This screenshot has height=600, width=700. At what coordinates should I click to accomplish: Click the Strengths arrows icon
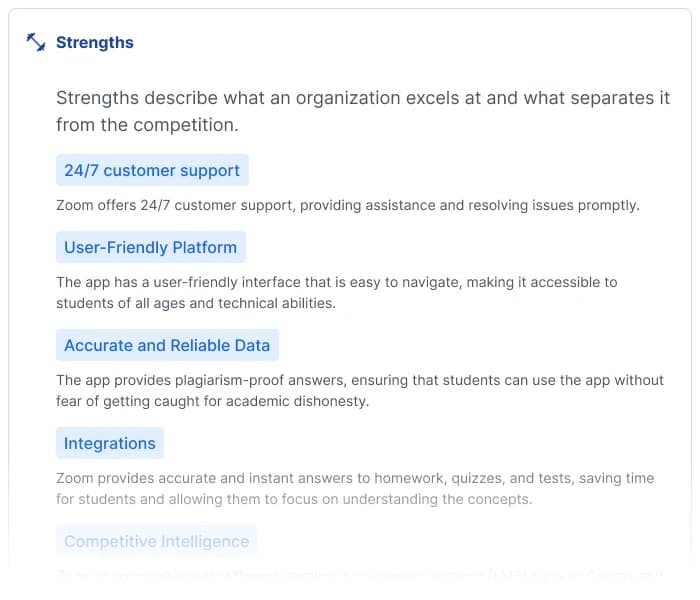pos(36,42)
